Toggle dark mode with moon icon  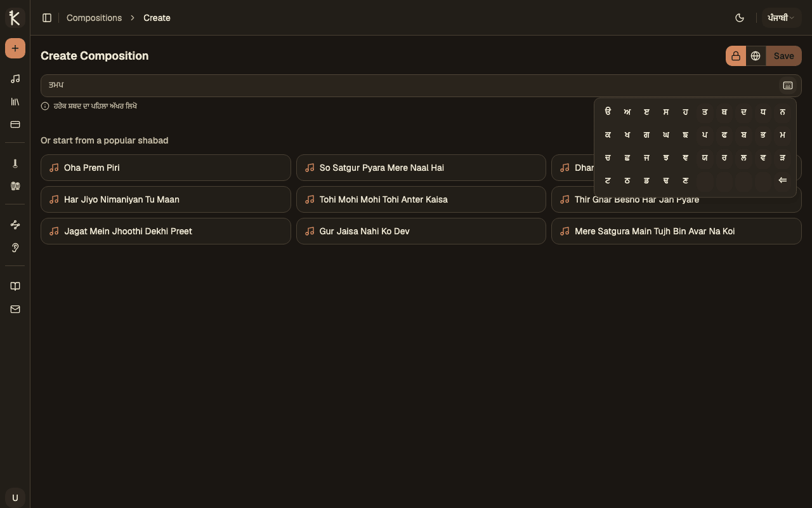740,18
